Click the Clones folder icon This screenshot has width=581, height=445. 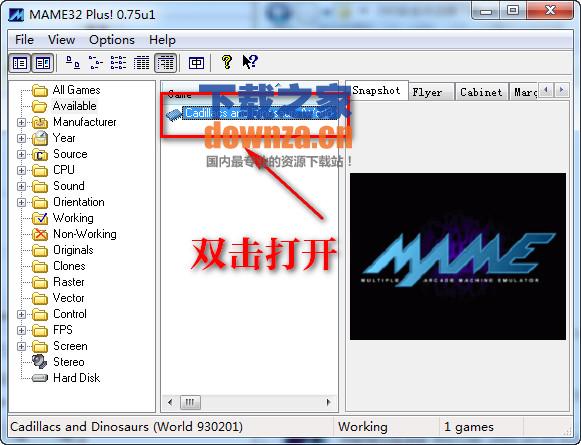pyautogui.click(x=40, y=266)
